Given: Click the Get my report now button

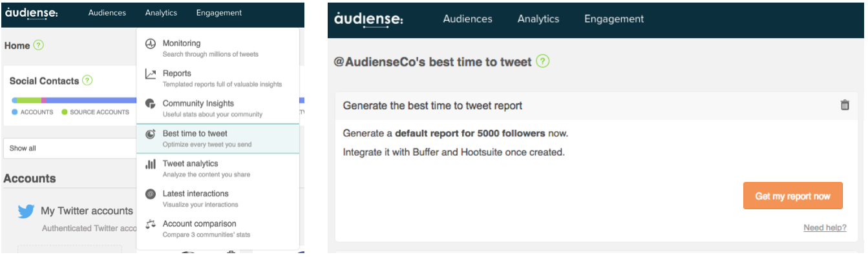Looking at the screenshot, I should (x=793, y=196).
